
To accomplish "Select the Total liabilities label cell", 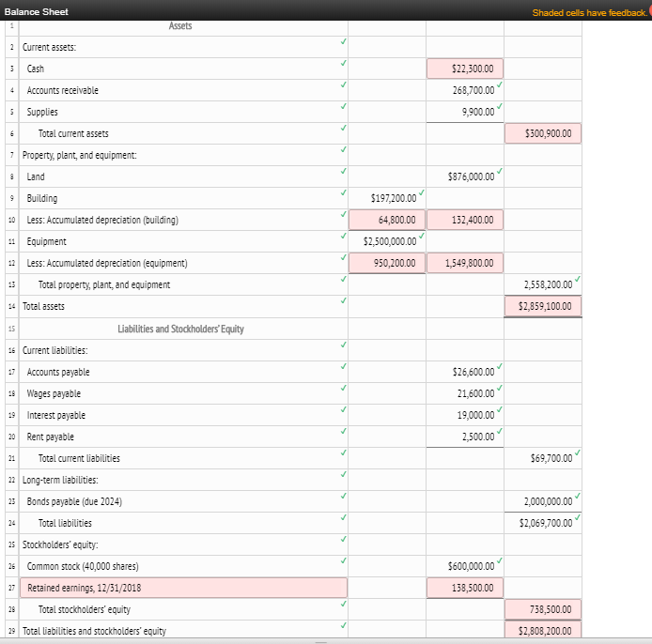I will pos(183,523).
